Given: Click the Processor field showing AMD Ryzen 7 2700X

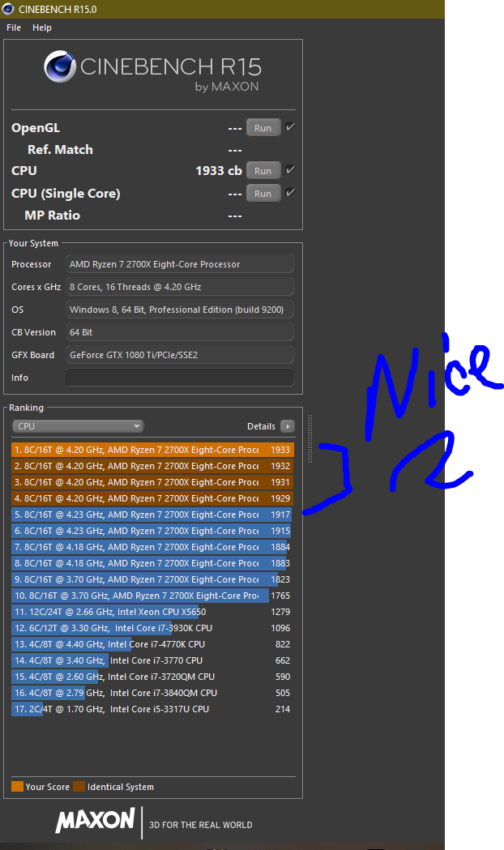Looking at the screenshot, I should click(x=180, y=264).
